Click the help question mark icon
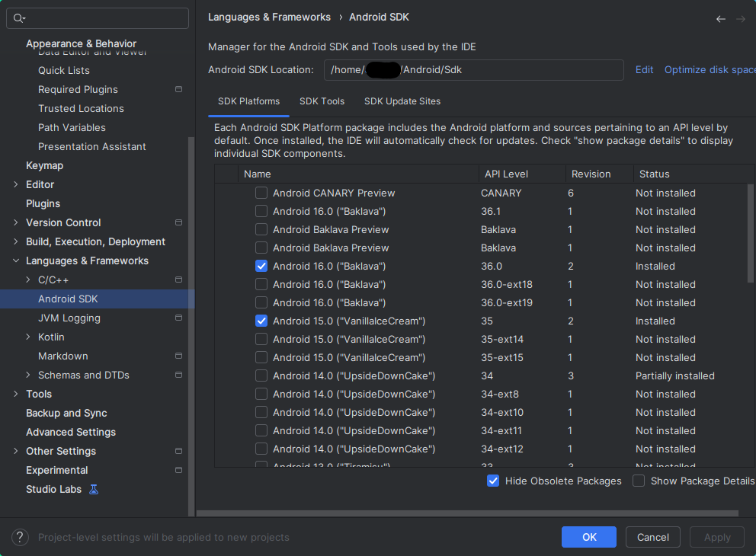Image resolution: width=756 pixels, height=556 pixels. point(21,537)
